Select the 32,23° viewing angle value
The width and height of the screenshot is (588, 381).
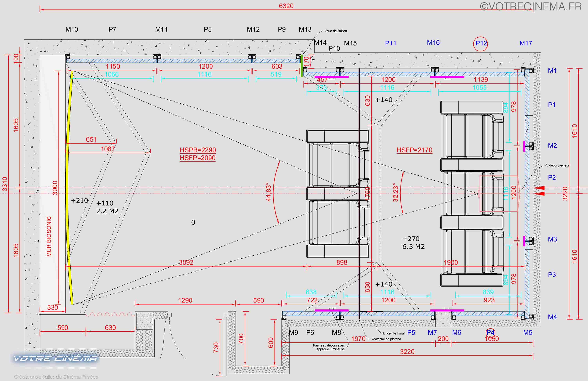click(396, 192)
